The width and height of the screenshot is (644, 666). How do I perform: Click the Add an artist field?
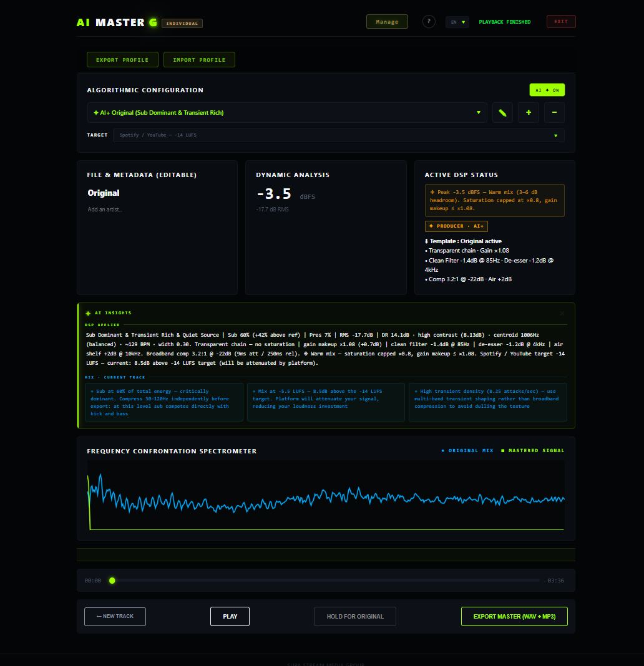105,210
